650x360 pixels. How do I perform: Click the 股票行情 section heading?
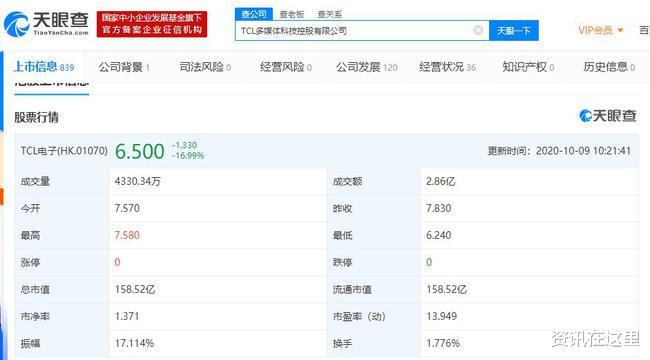point(36,117)
